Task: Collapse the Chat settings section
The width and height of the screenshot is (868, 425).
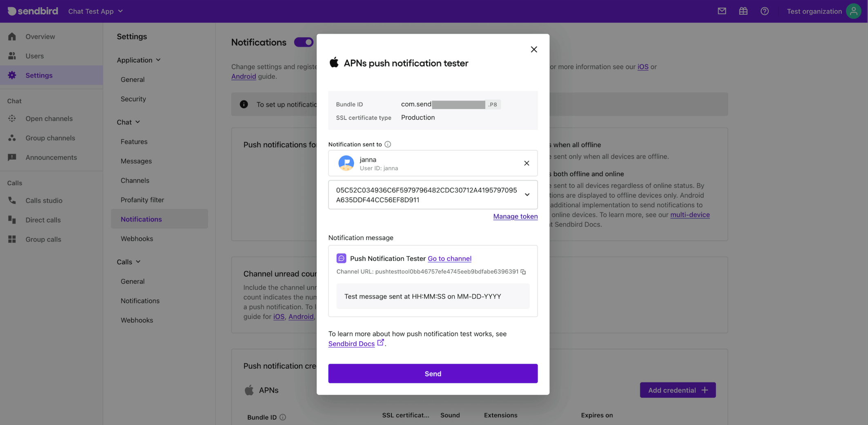Action: pyautogui.click(x=128, y=122)
